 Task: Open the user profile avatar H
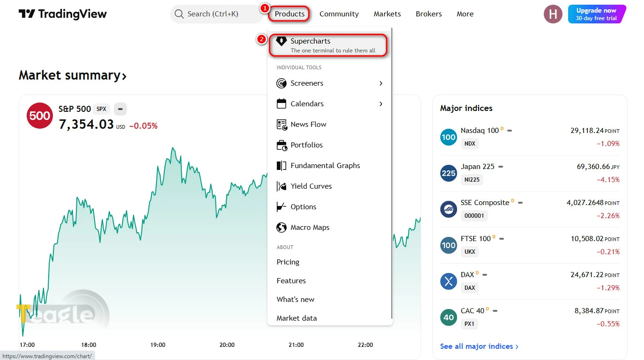553,14
